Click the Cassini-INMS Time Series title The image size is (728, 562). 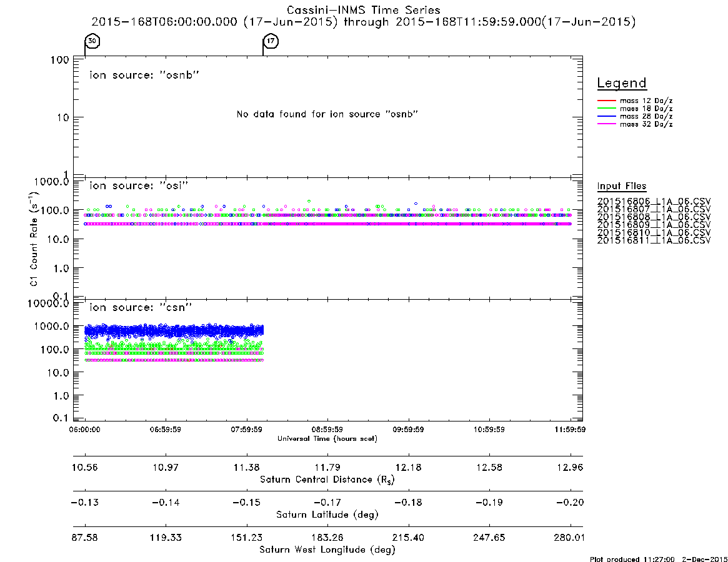coord(364,10)
